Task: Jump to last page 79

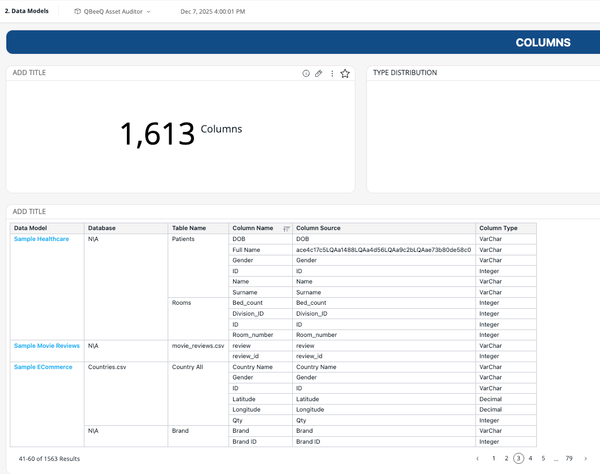Action: pyautogui.click(x=569, y=458)
